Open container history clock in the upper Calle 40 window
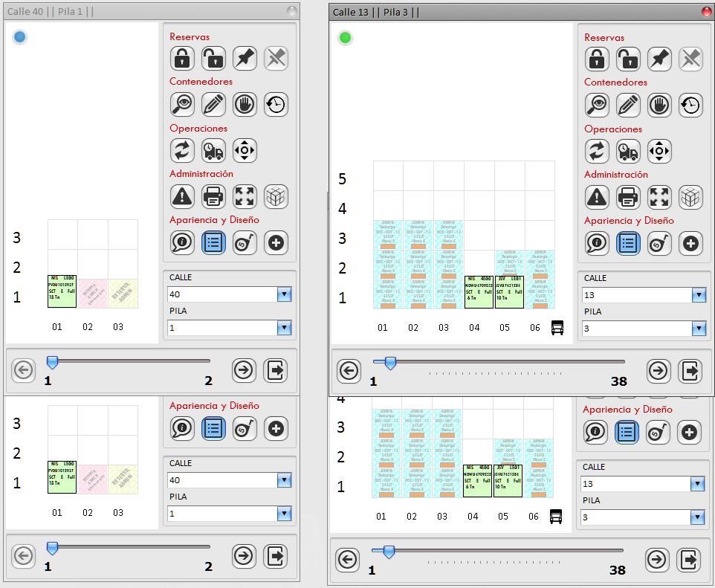The height and width of the screenshot is (588, 715). pyautogui.click(x=276, y=105)
